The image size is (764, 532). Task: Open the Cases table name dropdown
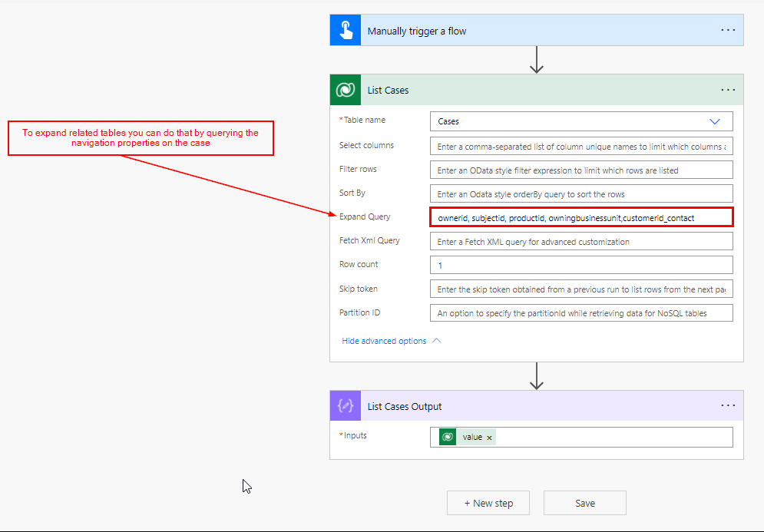tap(715, 121)
